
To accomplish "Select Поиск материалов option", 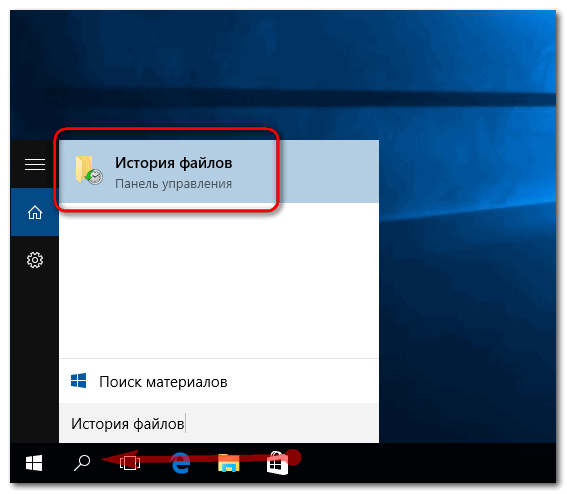I will pyautogui.click(x=219, y=381).
